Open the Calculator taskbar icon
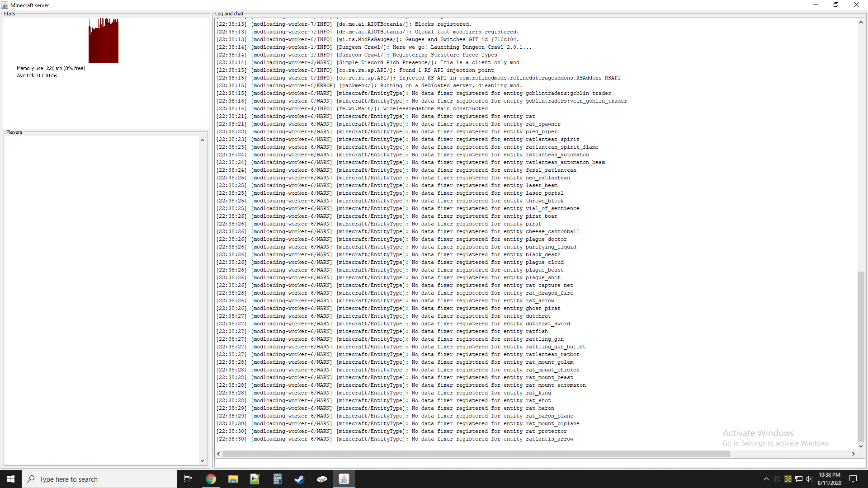The width and height of the screenshot is (868, 488). click(277, 479)
